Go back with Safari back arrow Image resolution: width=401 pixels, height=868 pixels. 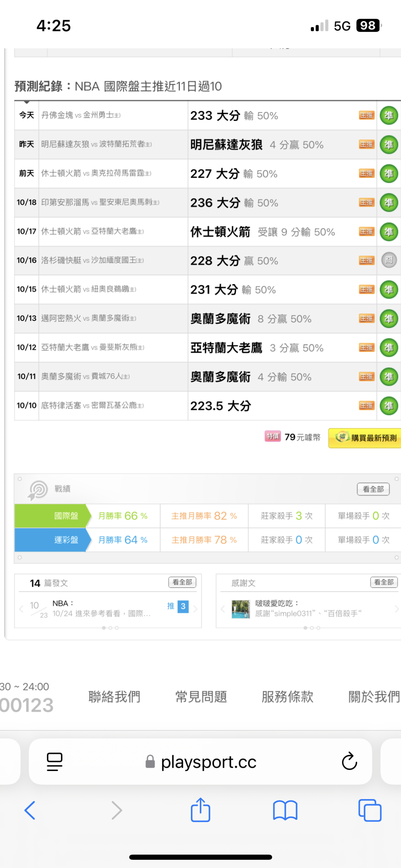(30, 810)
